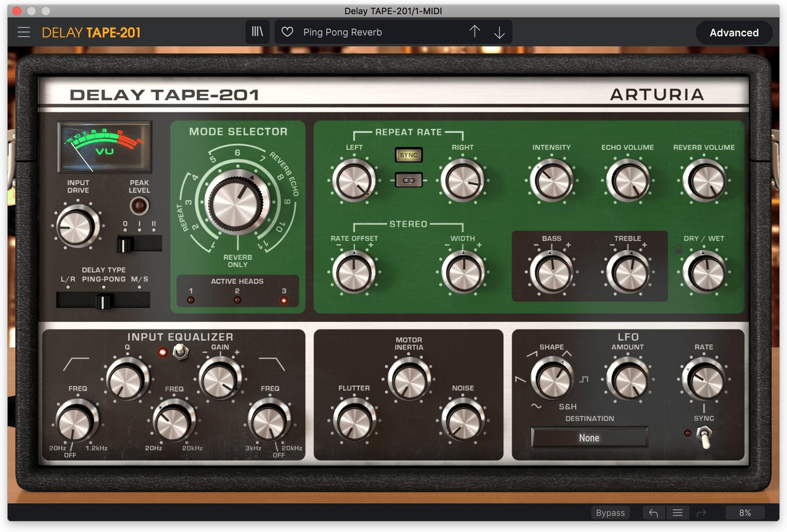Click the Peak Level indicator lamp
787x532 pixels.
pyautogui.click(x=140, y=205)
